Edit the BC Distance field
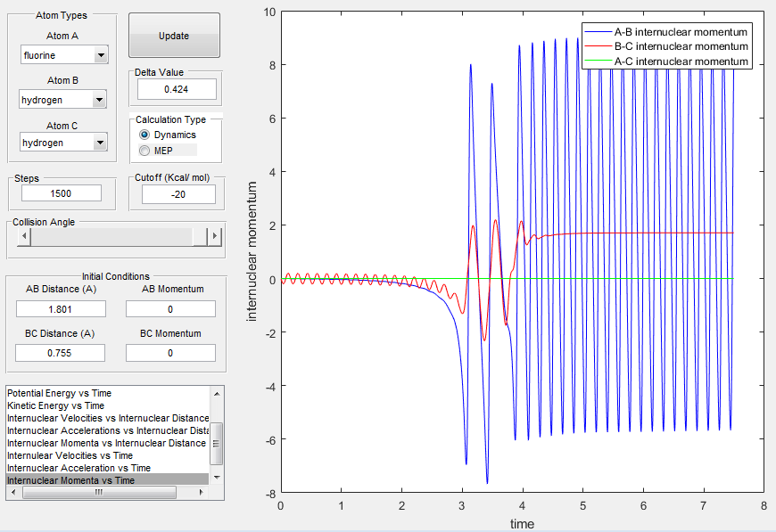Image resolution: width=776 pixels, height=532 pixels. (60, 353)
